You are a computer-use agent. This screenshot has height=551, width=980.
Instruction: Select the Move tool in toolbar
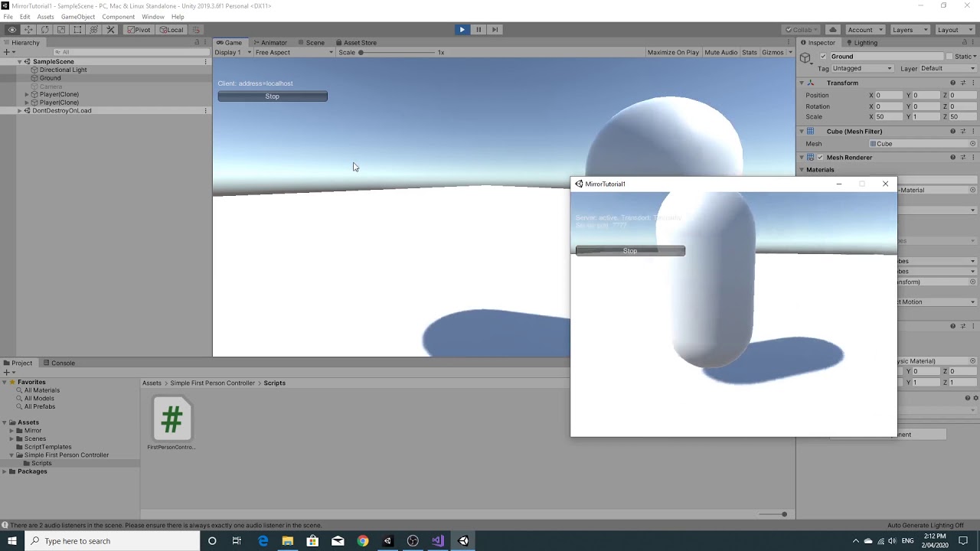point(28,30)
